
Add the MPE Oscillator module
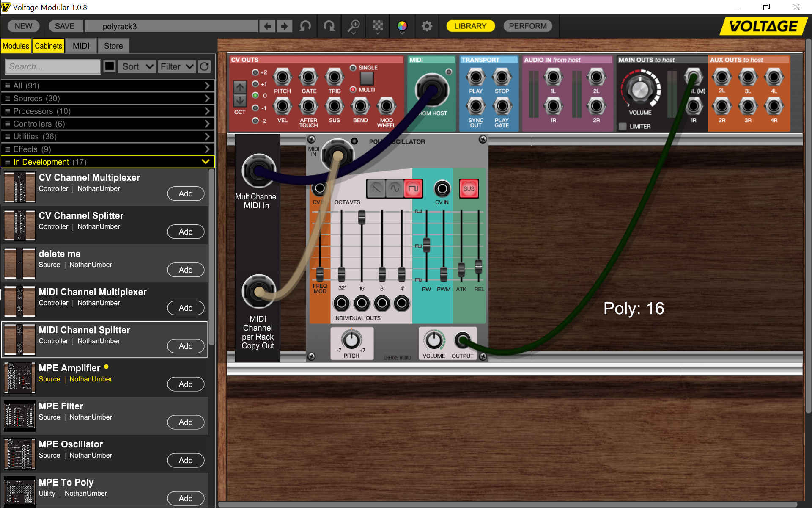pos(186,460)
